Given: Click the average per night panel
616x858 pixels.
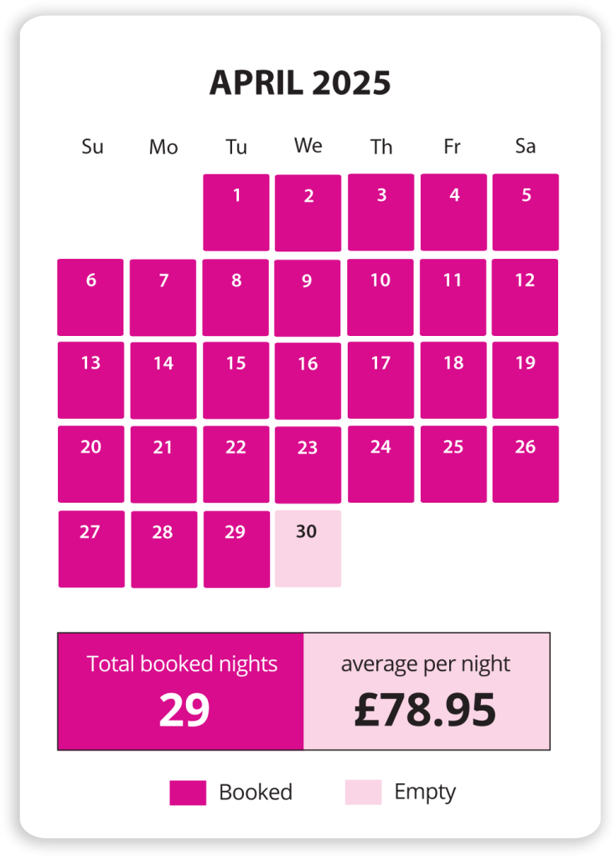Looking at the screenshot, I should click(x=426, y=691).
